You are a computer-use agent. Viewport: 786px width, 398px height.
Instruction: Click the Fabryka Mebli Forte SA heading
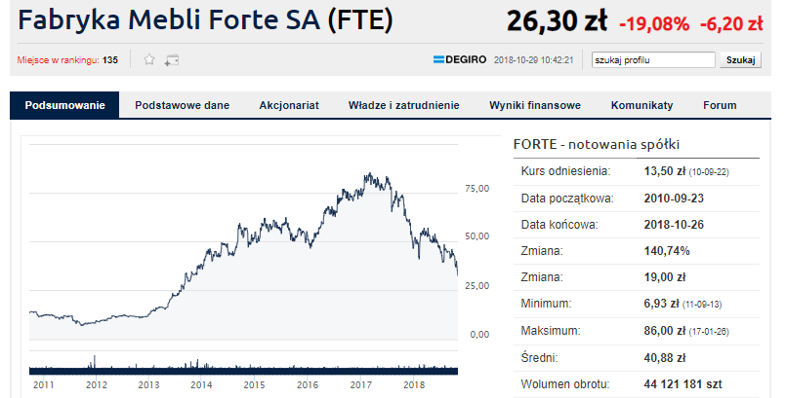pyautogui.click(x=205, y=21)
